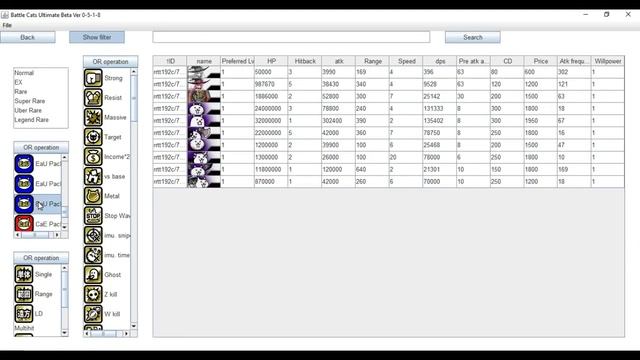This screenshot has width=640, height=360.
Task: Select the Income*2 money bag icon
Action: click(93, 157)
